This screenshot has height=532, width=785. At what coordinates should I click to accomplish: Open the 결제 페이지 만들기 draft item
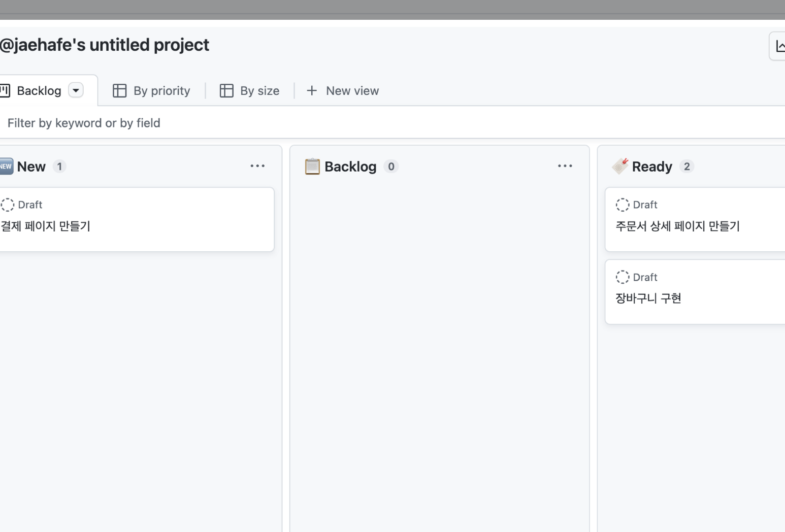click(46, 226)
